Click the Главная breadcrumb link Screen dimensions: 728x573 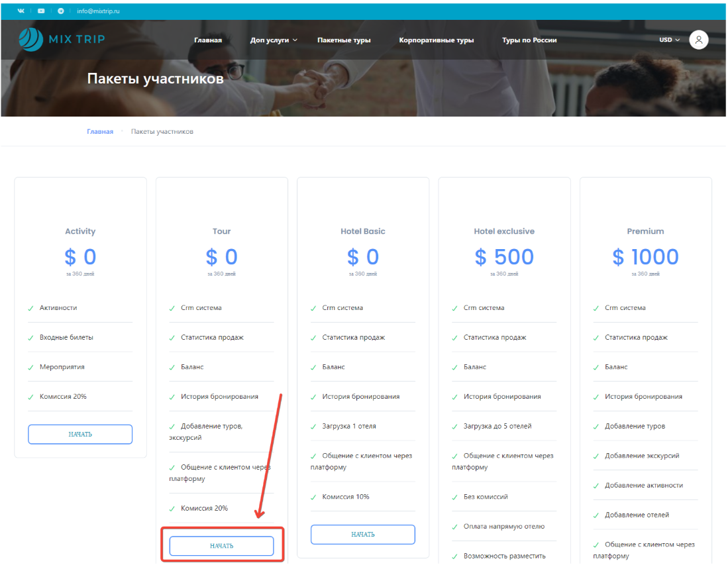pos(100,132)
